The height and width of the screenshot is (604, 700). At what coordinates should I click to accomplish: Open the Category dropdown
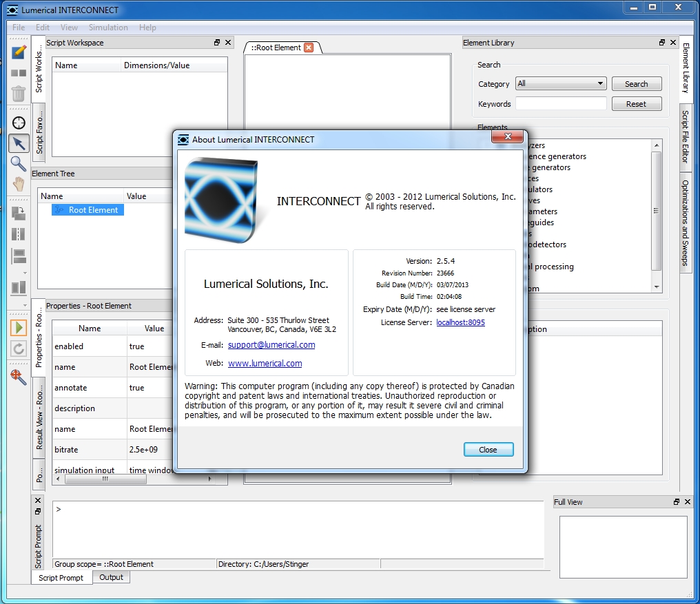561,83
